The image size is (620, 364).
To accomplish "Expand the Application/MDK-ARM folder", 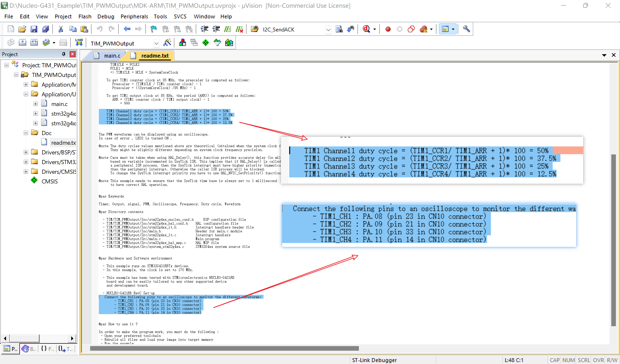I will point(26,85).
